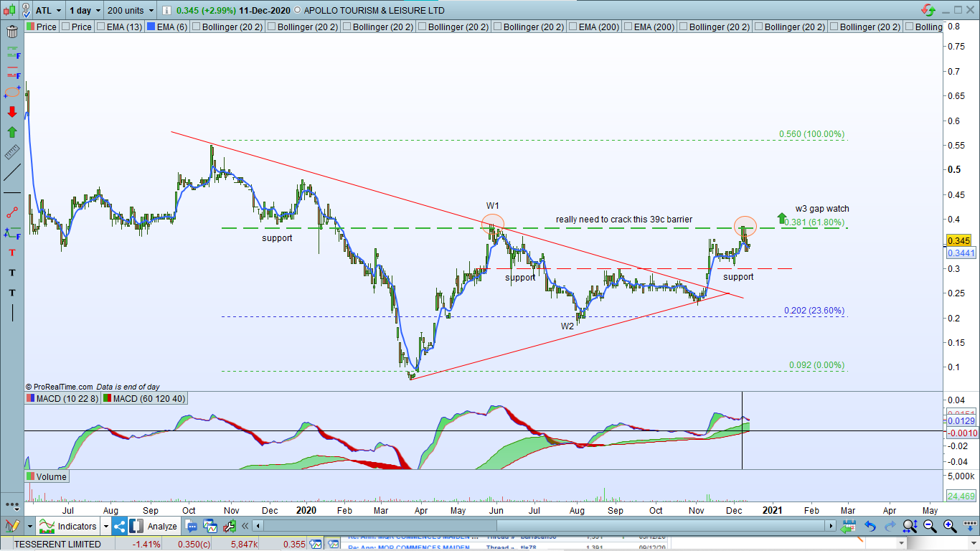Click the TESSERENT LIMITED row name
The width and height of the screenshot is (980, 551).
(57, 545)
